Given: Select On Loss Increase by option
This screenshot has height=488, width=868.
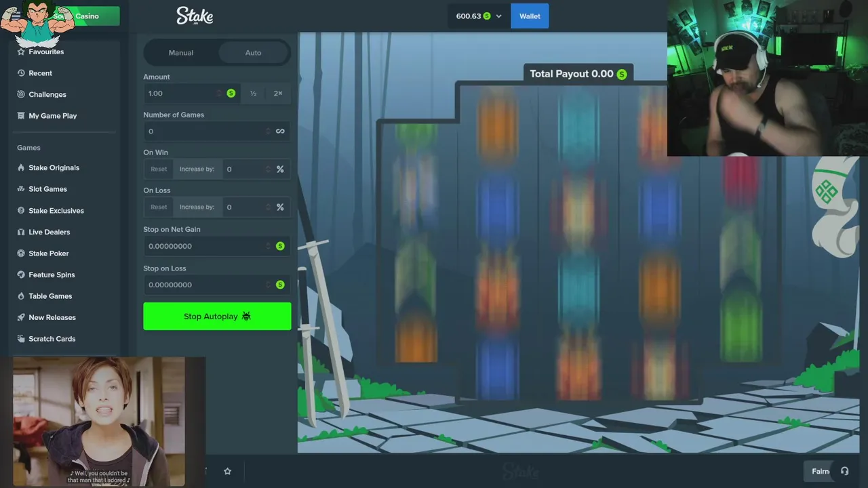Looking at the screenshot, I should pos(197,207).
